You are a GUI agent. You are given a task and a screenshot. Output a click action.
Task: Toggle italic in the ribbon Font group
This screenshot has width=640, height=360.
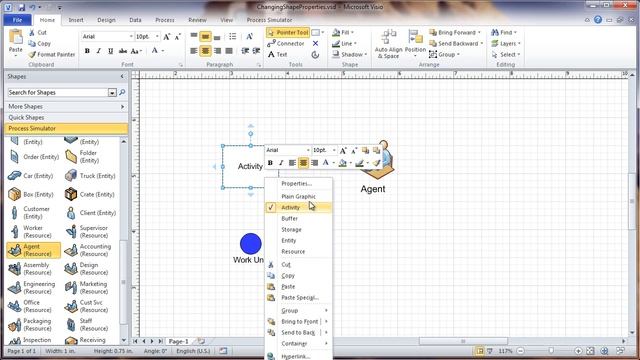click(x=98, y=51)
